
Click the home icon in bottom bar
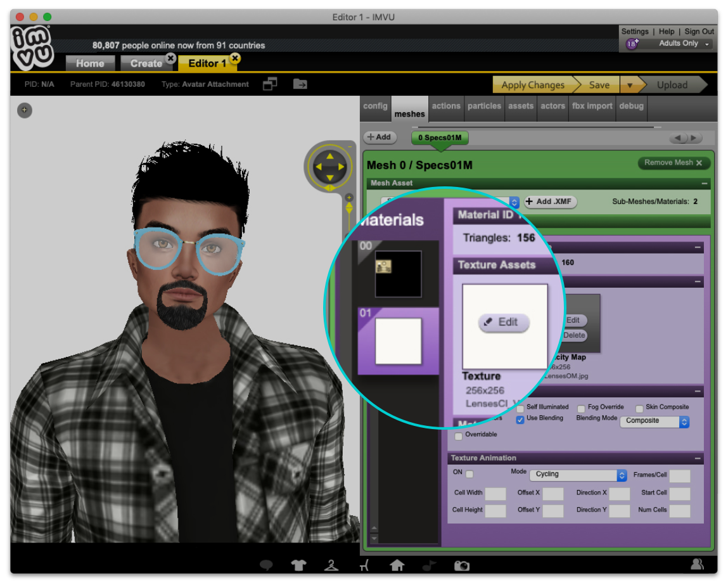[397, 565]
